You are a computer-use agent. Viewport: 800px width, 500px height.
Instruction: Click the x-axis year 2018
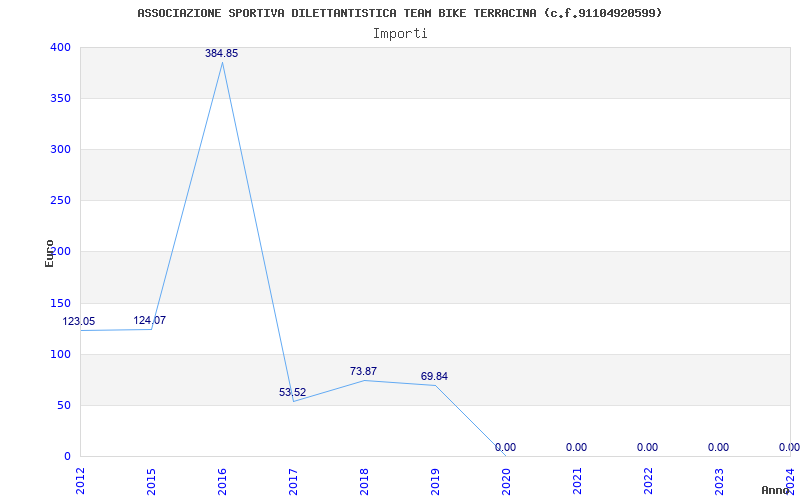[364, 482]
